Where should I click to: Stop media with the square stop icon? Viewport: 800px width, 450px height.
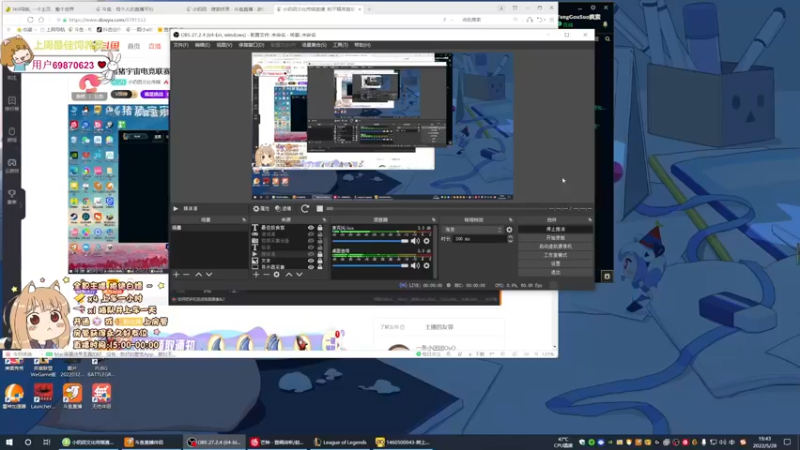tap(320, 208)
